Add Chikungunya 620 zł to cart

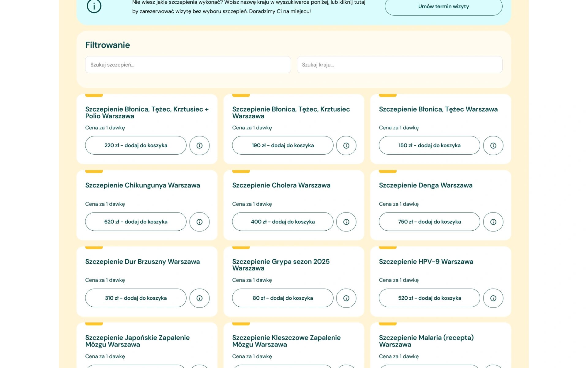coord(136,222)
